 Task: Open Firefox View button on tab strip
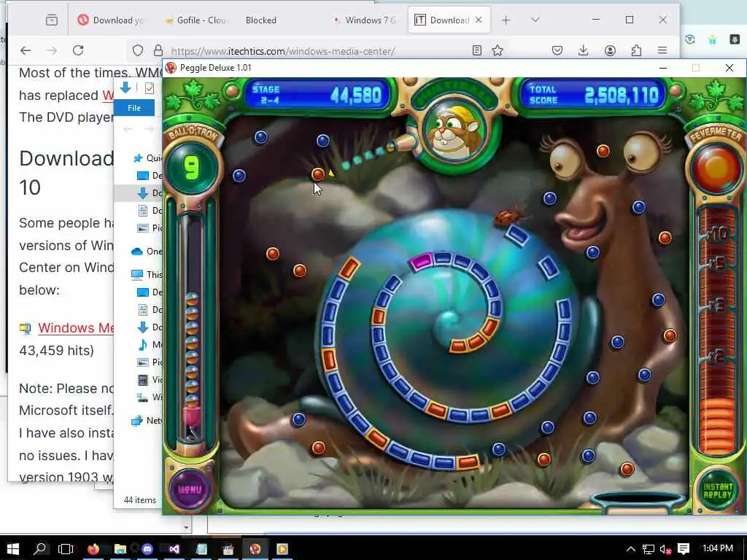click(52, 20)
